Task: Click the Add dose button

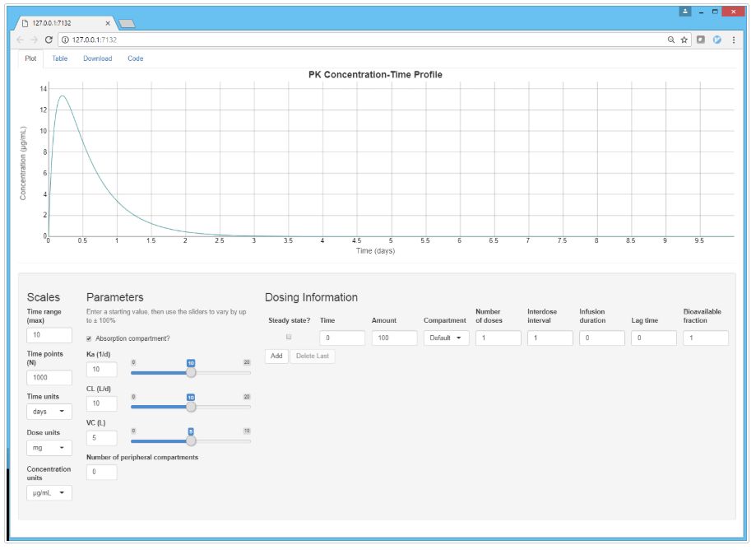Action: (x=276, y=356)
